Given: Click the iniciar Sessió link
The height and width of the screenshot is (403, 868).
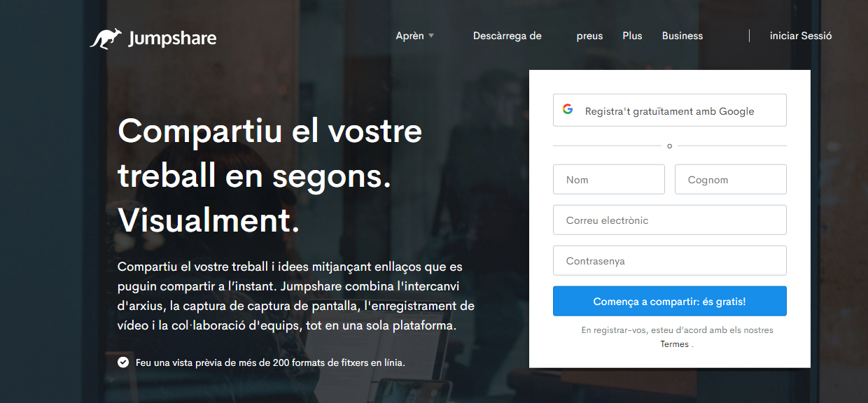Looking at the screenshot, I should 801,36.
